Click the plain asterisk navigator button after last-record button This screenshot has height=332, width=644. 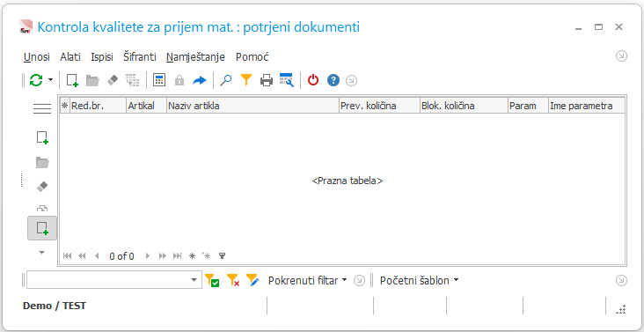192,256
